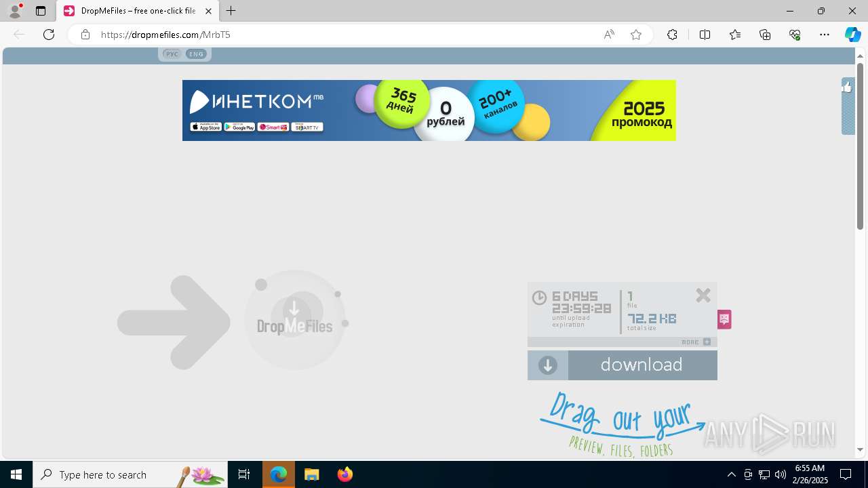The height and width of the screenshot is (488, 868).
Task: Expand the 'more' details plus icon
Action: tap(707, 342)
